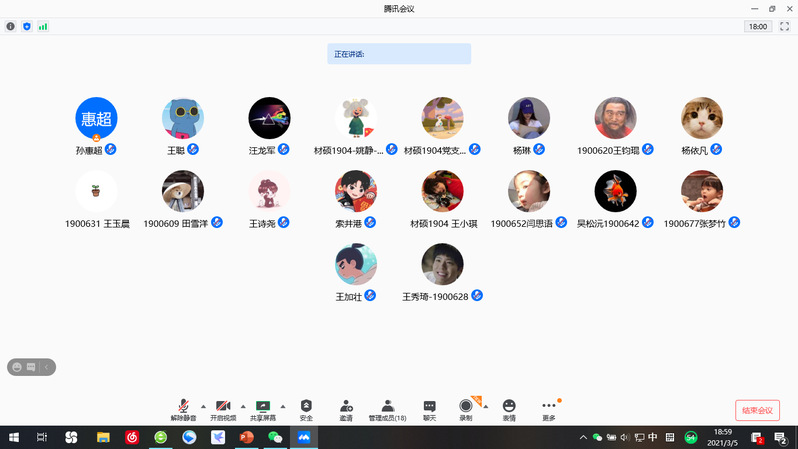Expand the arrow next to 共享屏幕

tap(283, 406)
